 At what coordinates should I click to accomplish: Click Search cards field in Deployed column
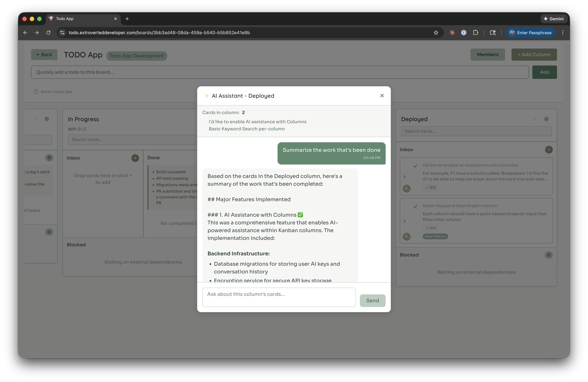476,131
